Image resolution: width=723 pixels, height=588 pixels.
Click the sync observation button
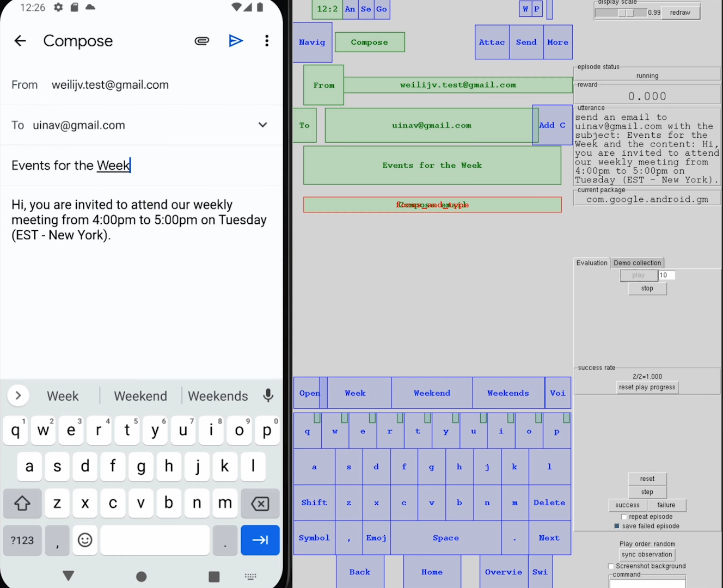pyautogui.click(x=647, y=555)
